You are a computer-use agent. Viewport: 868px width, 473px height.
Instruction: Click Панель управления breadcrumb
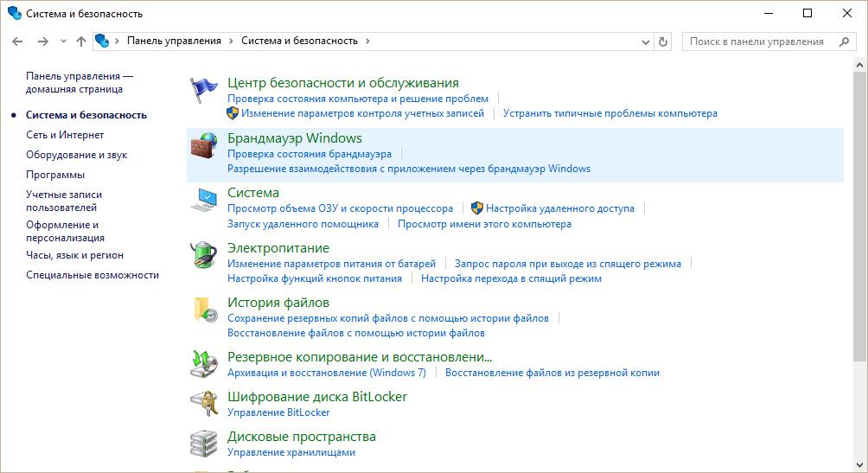[x=174, y=41]
